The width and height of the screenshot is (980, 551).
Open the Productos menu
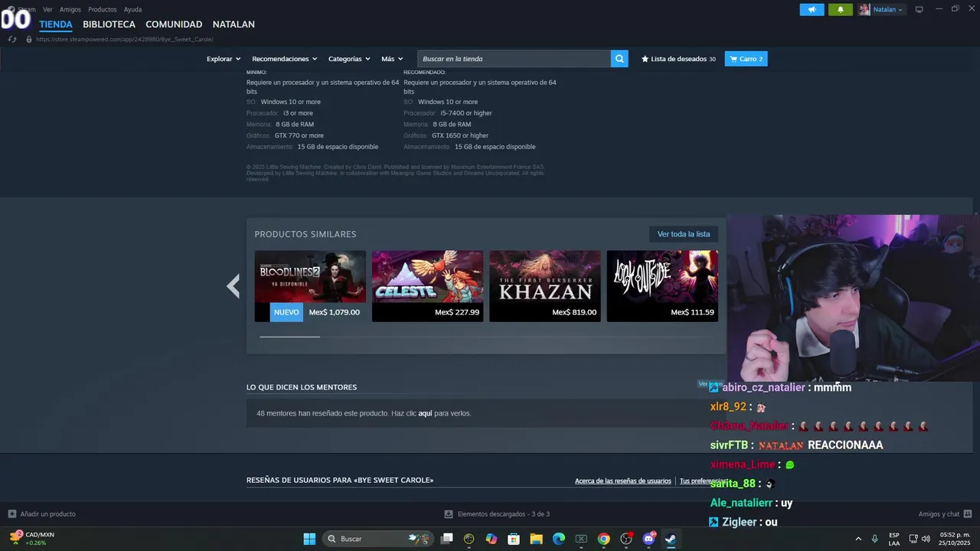tap(103, 9)
